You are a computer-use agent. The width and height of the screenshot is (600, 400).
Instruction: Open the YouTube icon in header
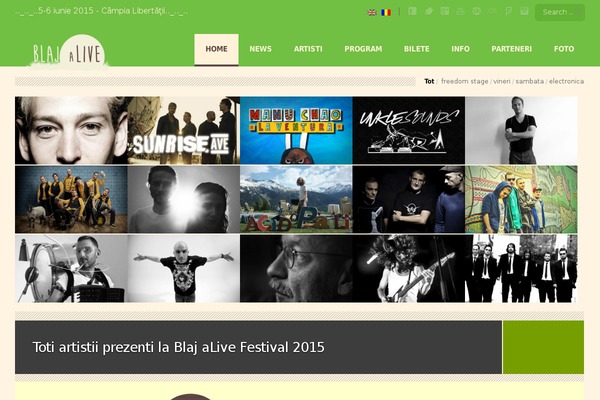click(460, 11)
